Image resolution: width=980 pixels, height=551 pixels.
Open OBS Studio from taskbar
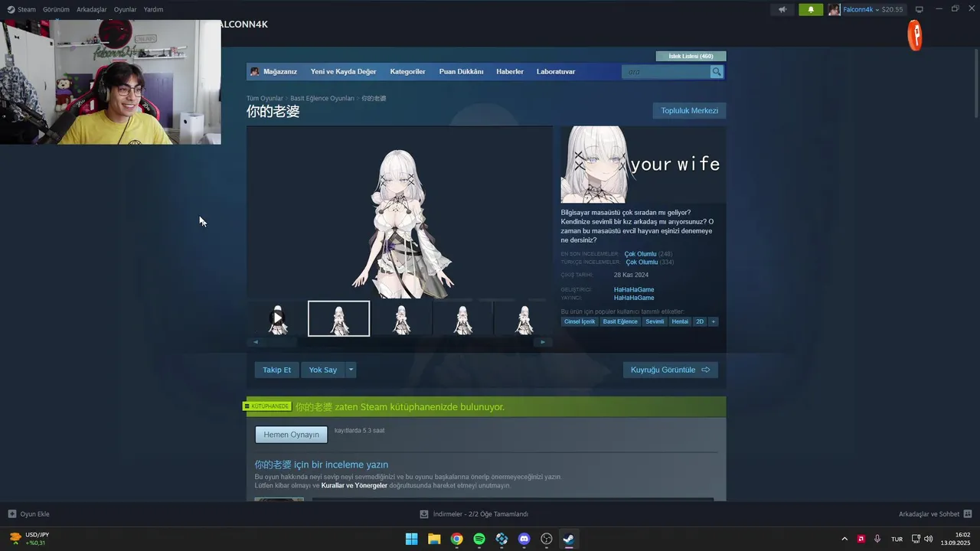[547, 539]
